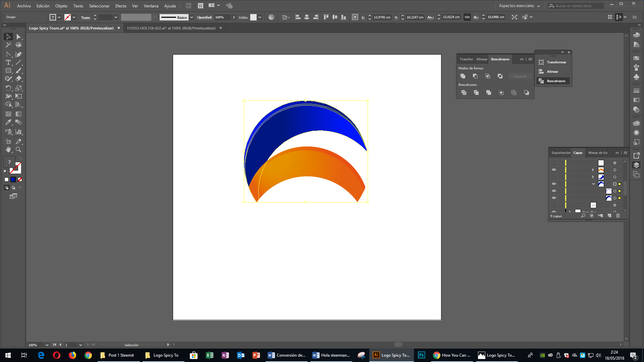Viewport: 644px width, 362px height.
Task: Select the Eraser tool
Action: [x=19, y=79]
